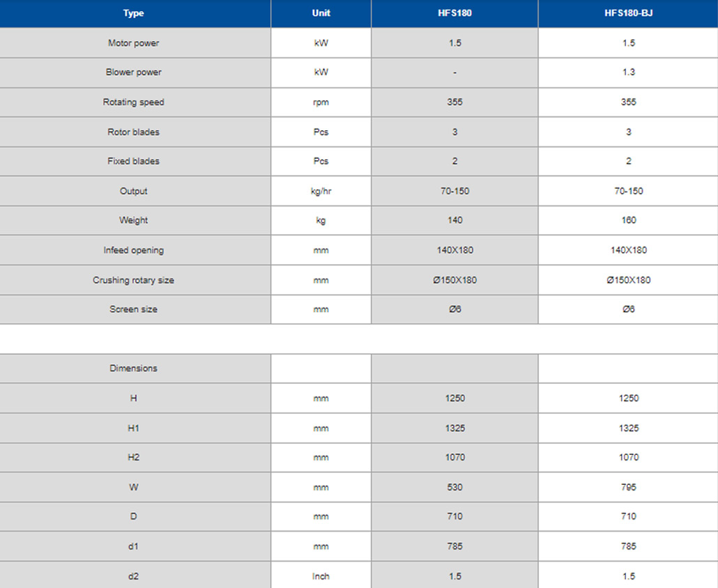Viewport: 718px width, 588px height.
Task: Click the Motor power row label
Action: tap(133, 43)
